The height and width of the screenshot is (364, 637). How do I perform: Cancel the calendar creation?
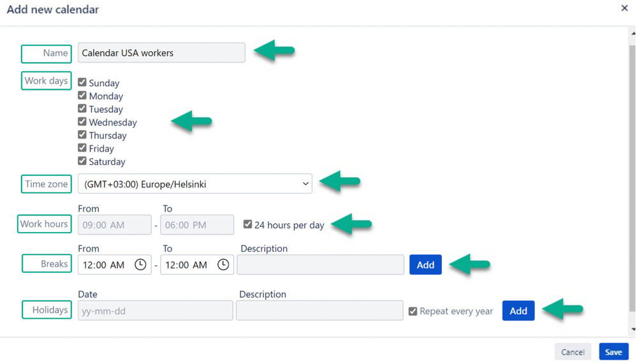tap(573, 352)
